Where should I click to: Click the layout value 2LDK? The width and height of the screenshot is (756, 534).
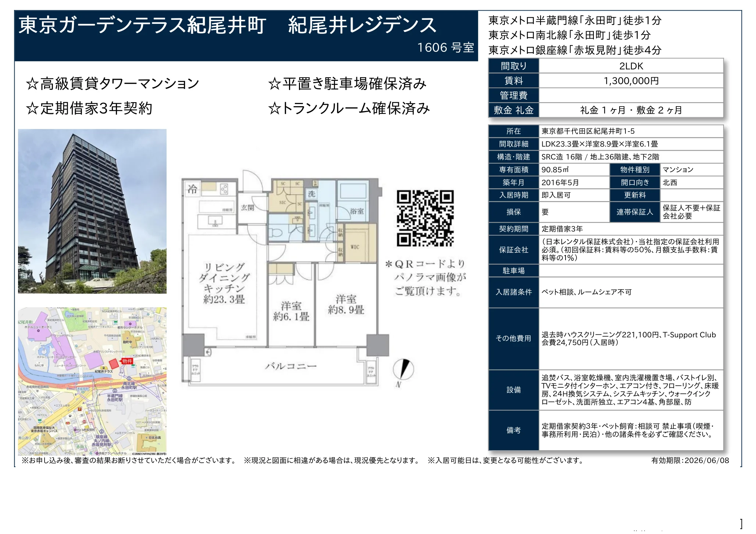[x=631, y=66]
